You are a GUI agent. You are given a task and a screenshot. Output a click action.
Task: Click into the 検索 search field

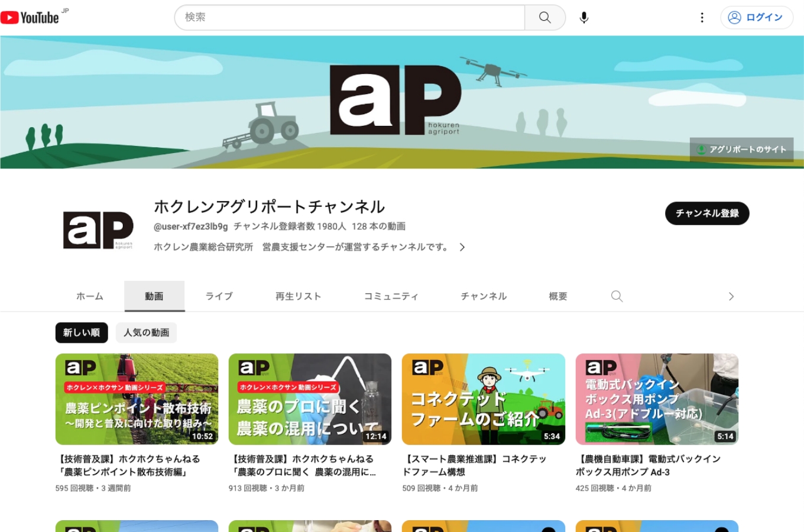coord(349,18)
